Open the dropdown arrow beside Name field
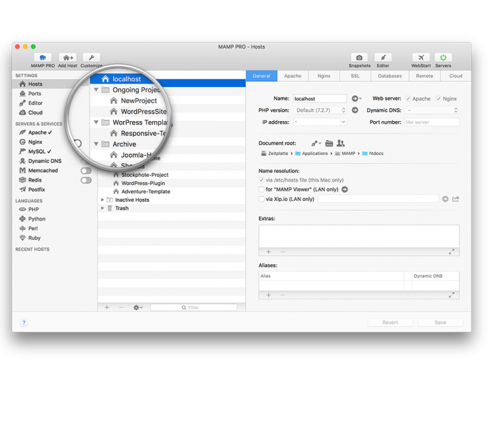 coord(357,98)
